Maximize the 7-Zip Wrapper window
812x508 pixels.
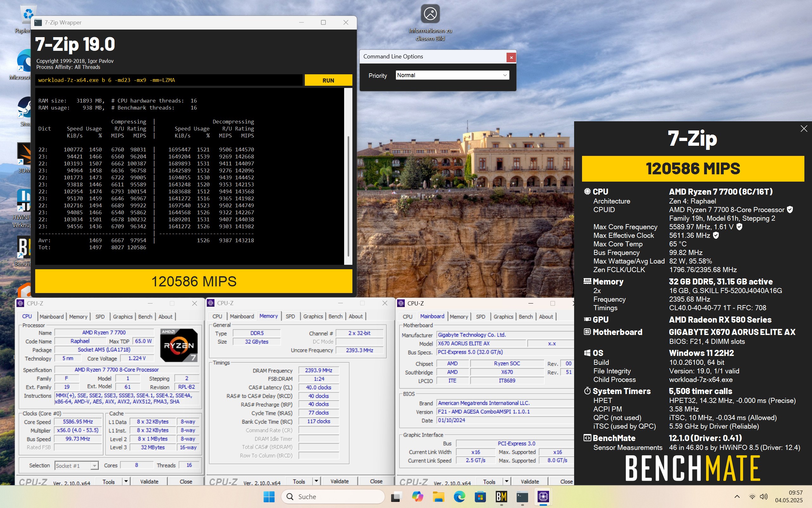point(323,23)
